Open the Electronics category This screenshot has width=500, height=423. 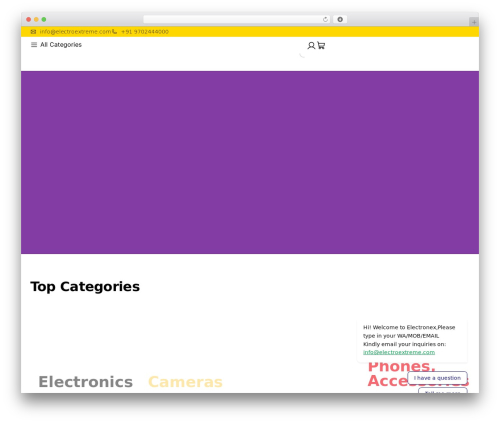click(86, 382)
